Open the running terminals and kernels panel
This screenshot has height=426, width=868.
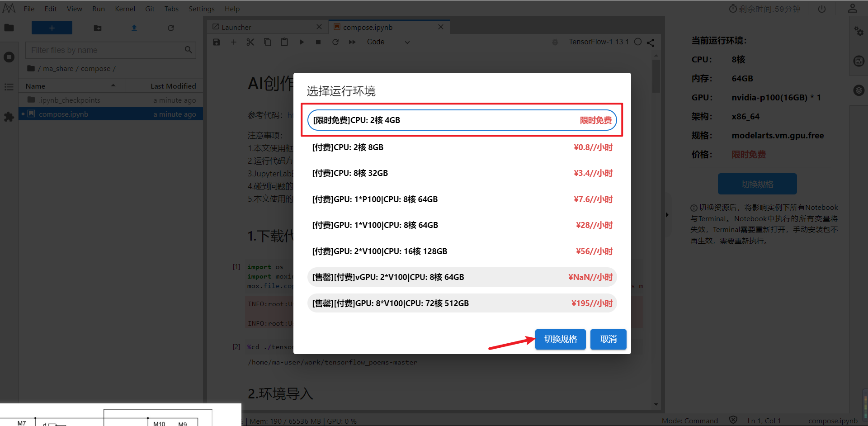coord(9,57)
